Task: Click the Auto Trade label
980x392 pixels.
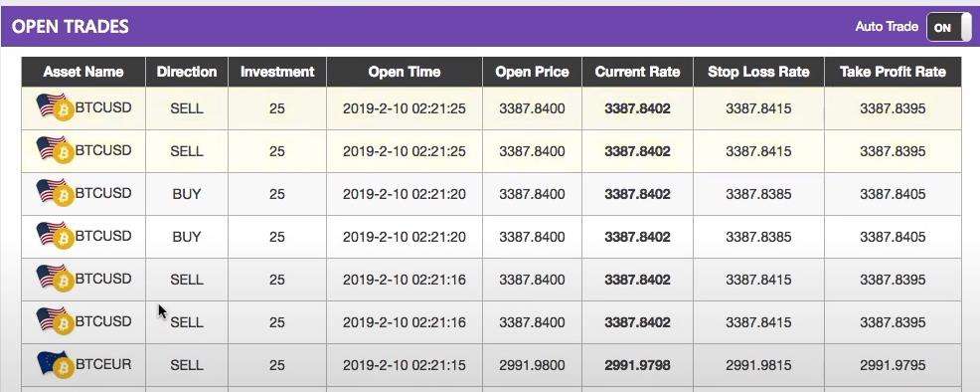Action: click(887, 26)
